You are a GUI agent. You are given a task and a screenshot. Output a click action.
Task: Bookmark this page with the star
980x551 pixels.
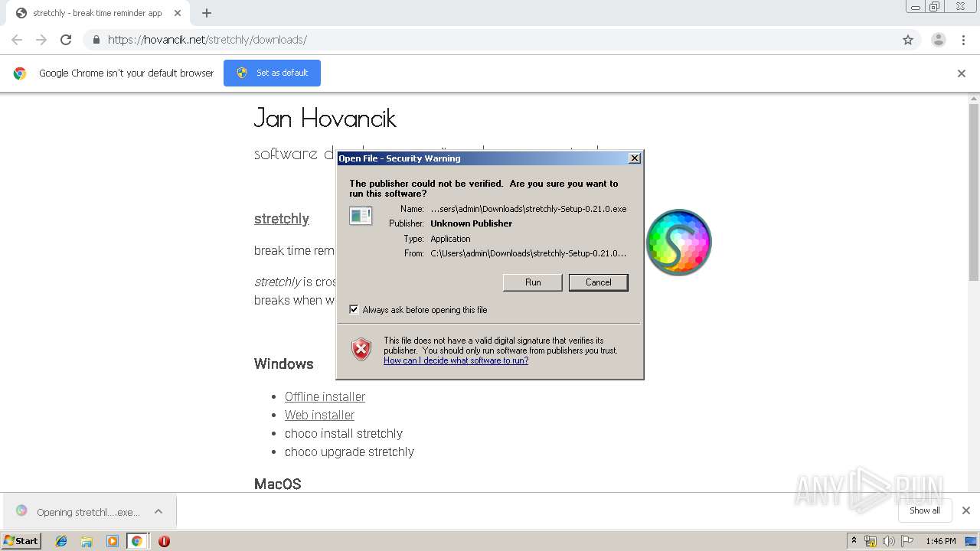pos(908,40)
